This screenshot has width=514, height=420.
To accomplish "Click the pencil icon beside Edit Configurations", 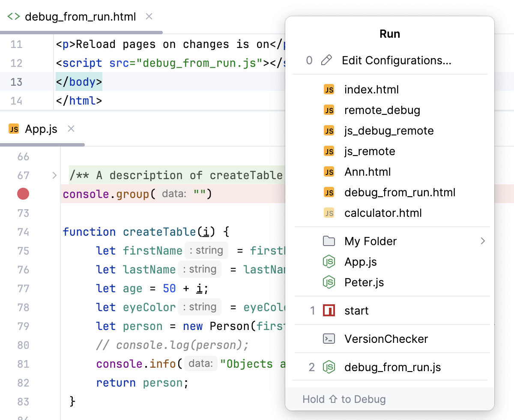I will [x=327, y=60].
